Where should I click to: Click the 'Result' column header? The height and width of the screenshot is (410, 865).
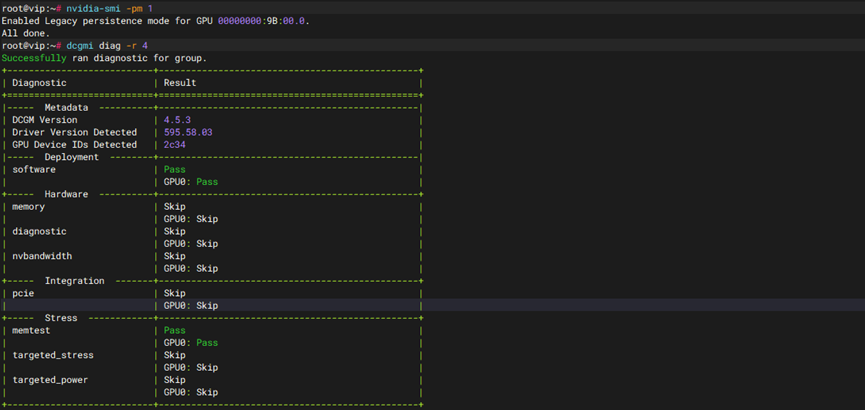(x=180, y=83)
